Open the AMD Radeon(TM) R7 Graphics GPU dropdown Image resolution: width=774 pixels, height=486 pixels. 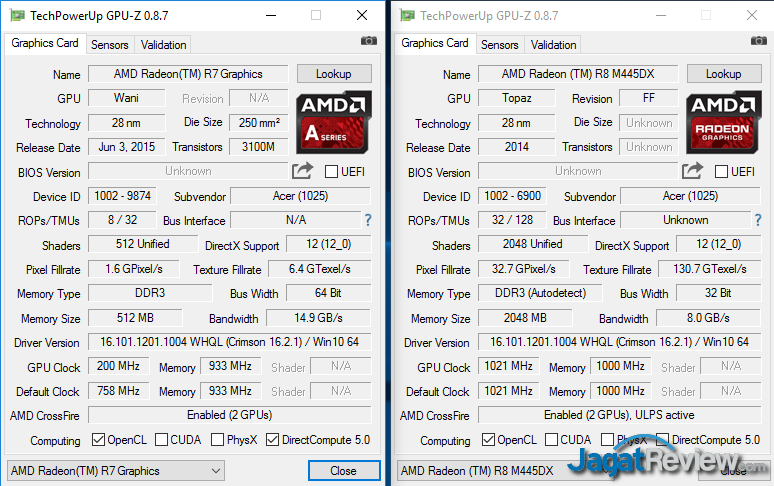115,471
